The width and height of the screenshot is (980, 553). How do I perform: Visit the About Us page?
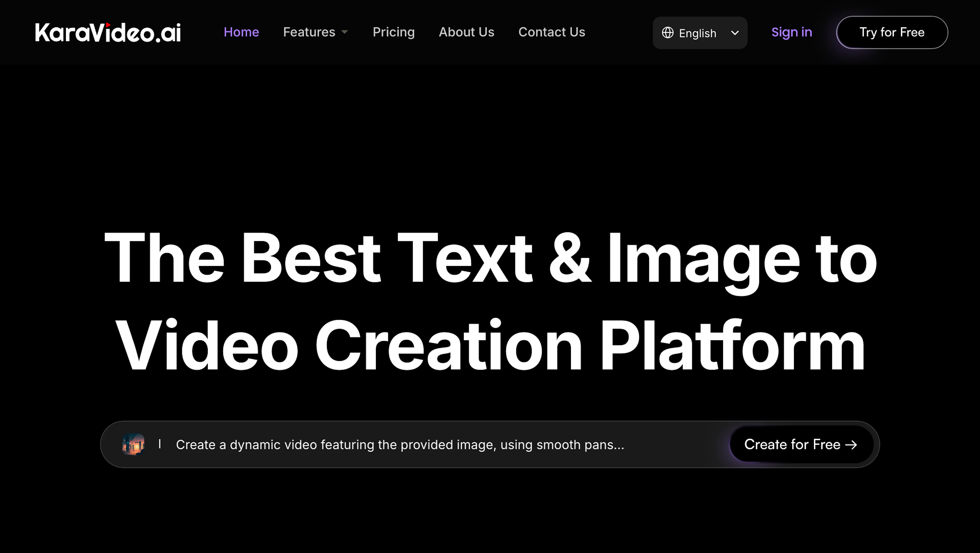tap(467, 32)
